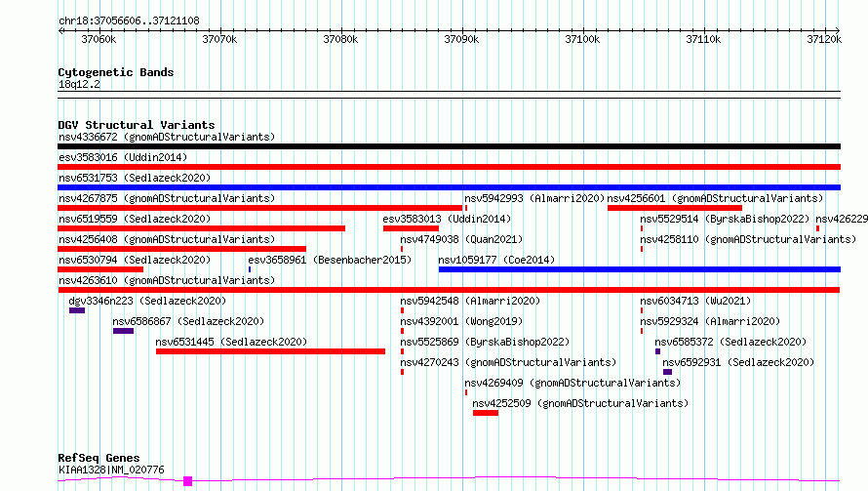This screenshot has width=868, height=491.
Task: Open nsv5942548 (Almarri2020) label
Action: point(470,301)
